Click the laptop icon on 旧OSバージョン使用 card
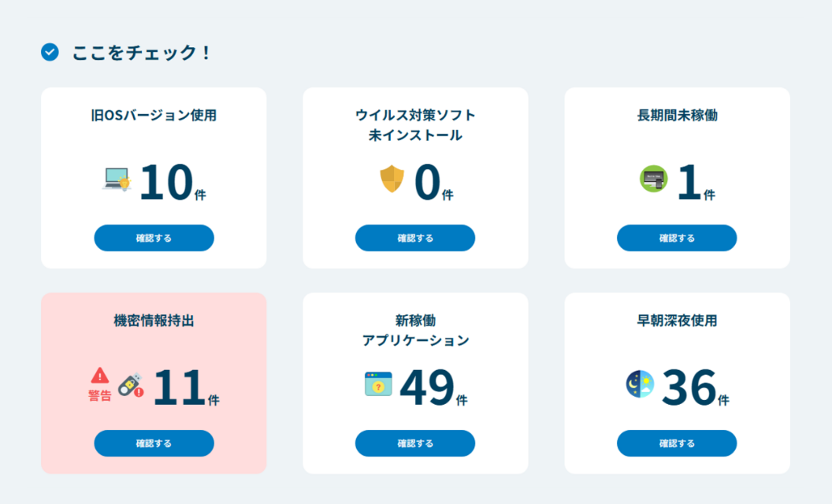This screenshot has height=504, width=832. pyautogui.click(x=117, y=179)
